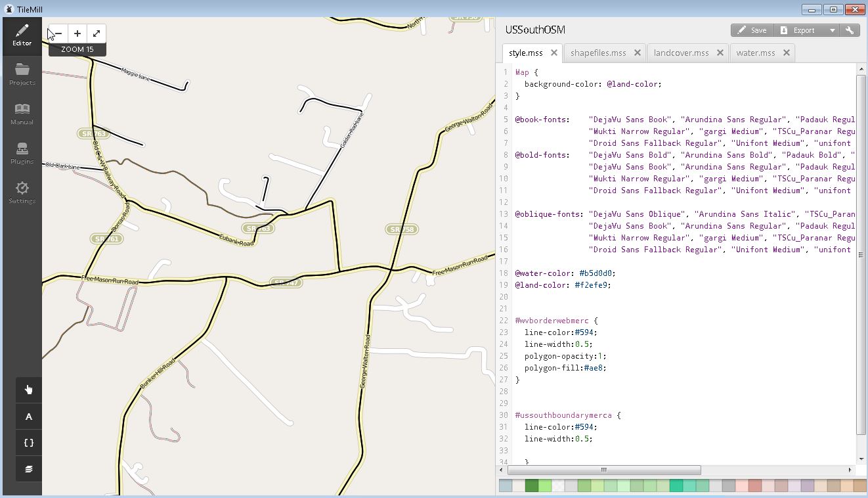The image size is (868, 498).
Task: Click the SR 758 route shield on map
Action: pyautogui.click(x=402, y=229)
